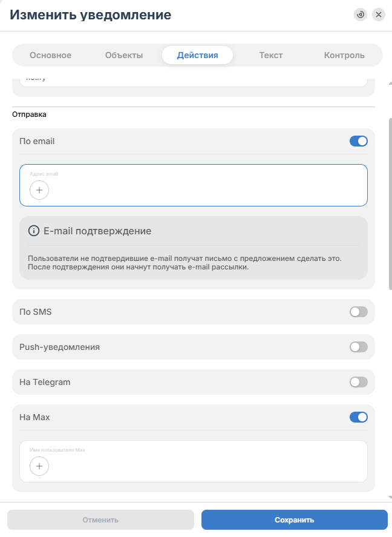Close the Изменить уведомление dialog
The height and width of the screenshot is (537, 392).
click(379, 15)
